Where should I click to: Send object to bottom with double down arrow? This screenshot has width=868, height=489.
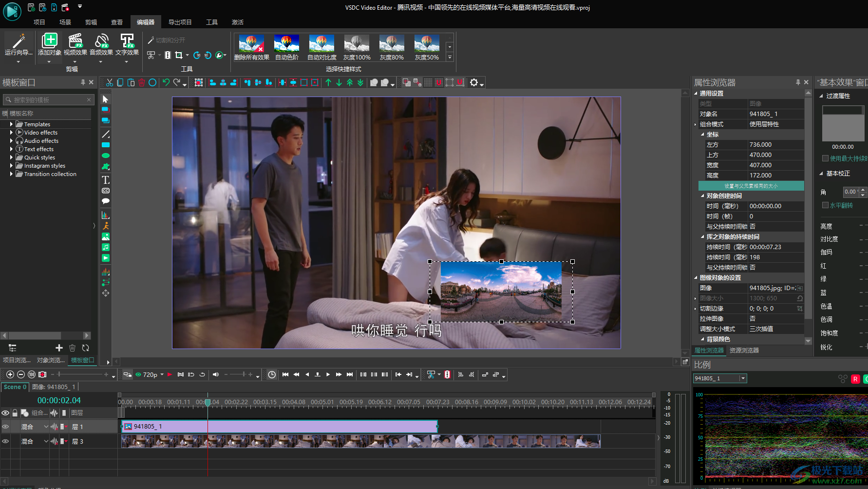360,82
